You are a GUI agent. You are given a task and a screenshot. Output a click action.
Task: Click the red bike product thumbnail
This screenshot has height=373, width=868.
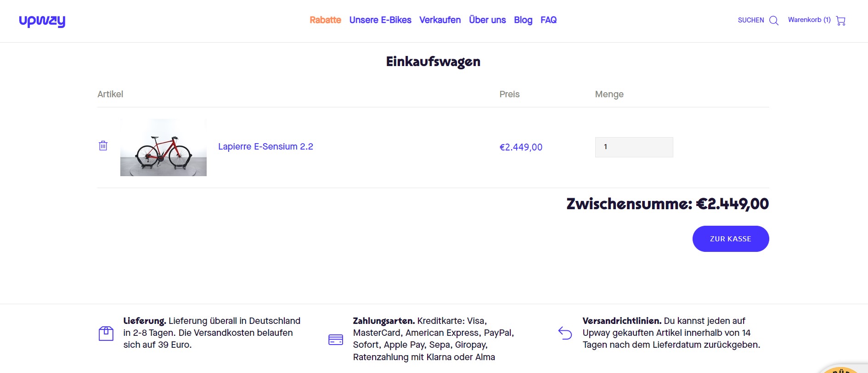(163, 147)
